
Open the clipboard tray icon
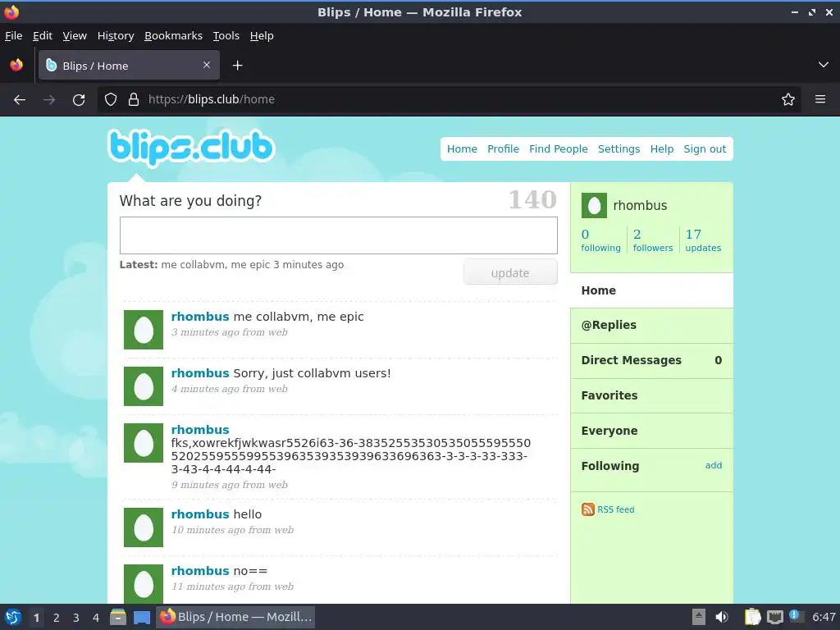click(x=752, y=617)
